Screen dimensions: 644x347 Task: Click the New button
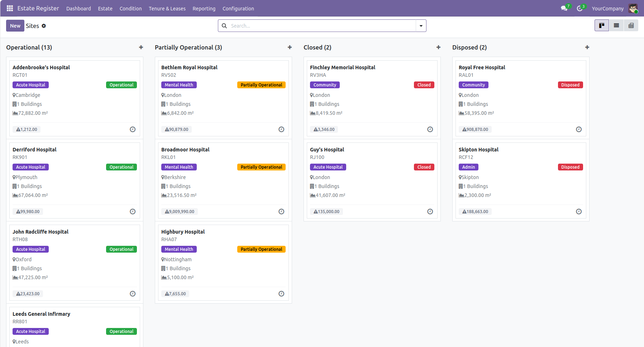coord(15,26)
